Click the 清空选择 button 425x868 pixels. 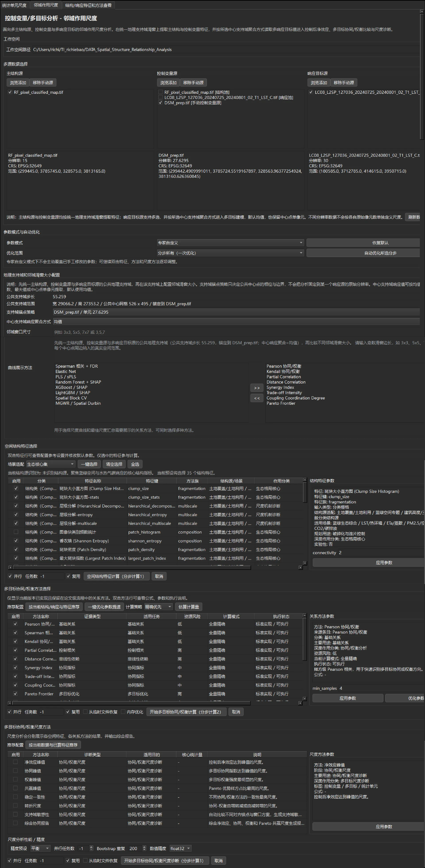pos(114,464)
